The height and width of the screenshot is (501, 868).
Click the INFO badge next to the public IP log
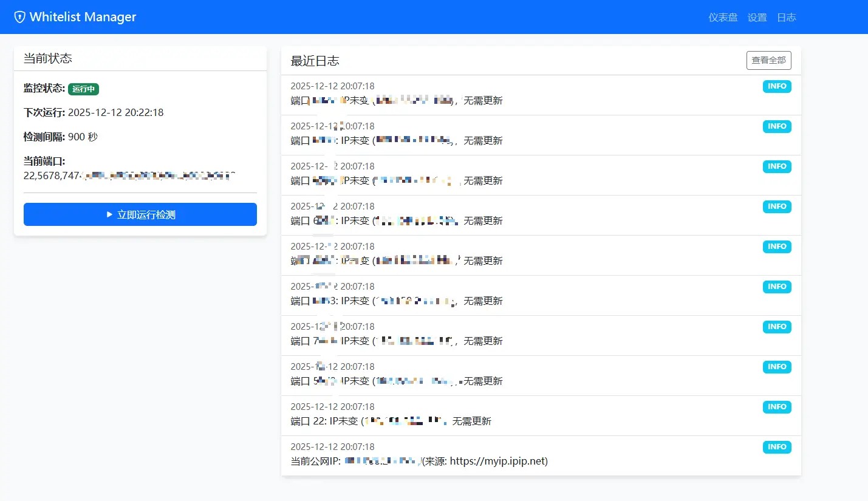777,447
